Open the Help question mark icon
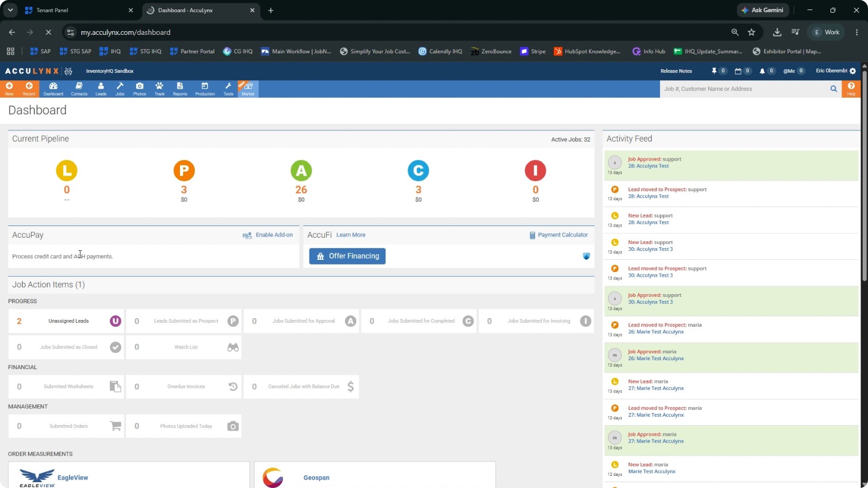Image resolution: width=868 pixels, height=488 pixels. 851,89
